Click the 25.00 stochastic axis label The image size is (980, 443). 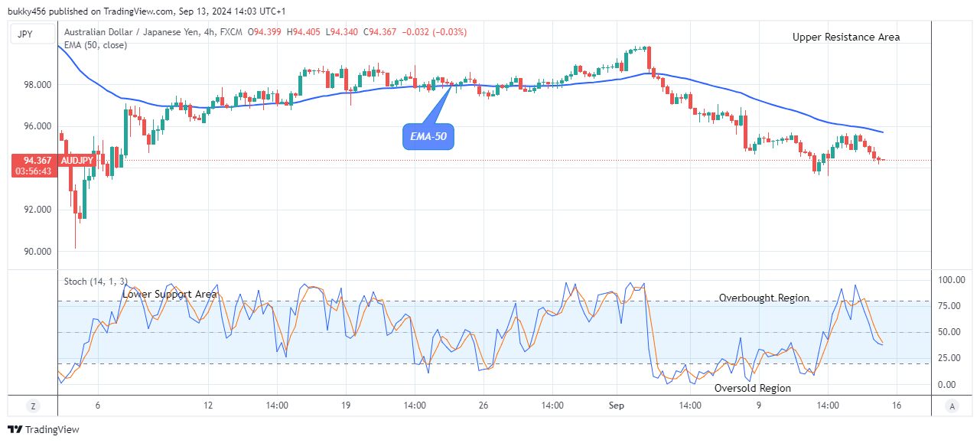[949, 358]
